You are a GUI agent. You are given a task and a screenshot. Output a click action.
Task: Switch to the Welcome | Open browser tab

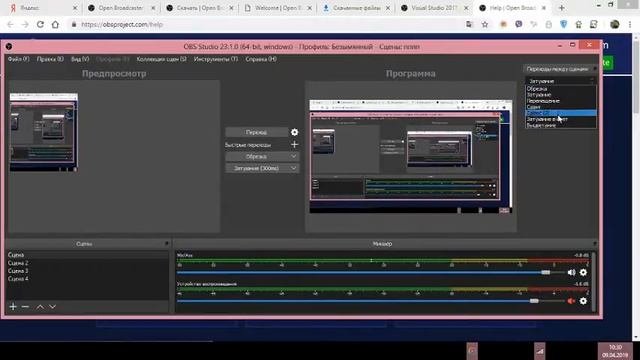[x=279, y=8]
